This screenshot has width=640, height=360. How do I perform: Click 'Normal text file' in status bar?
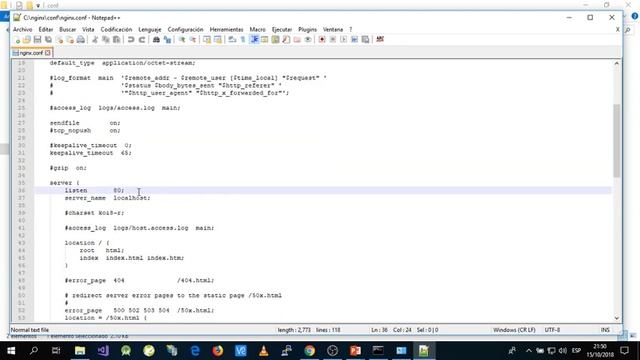click(30, 330)
